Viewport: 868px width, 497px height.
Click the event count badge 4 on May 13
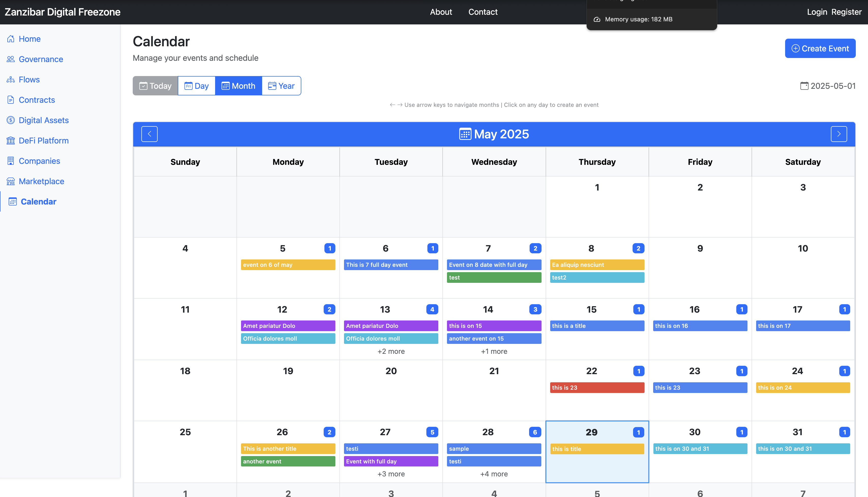pyautogui.click(x=432, y=310)
